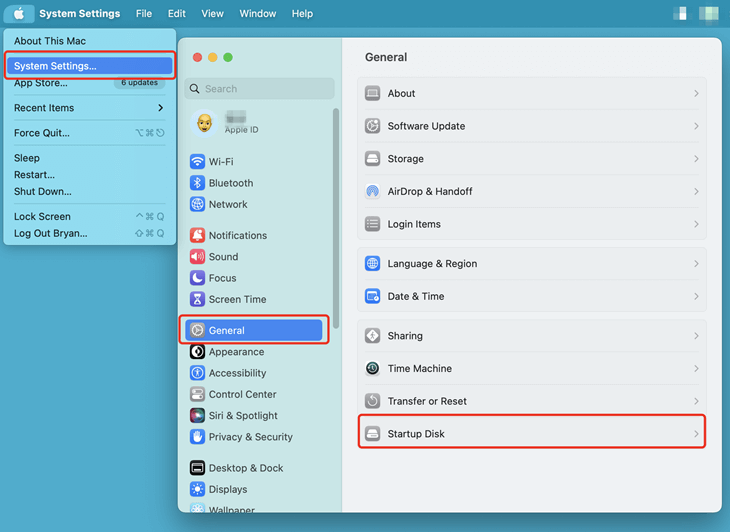Expand the Startup Disk chevron
This screenshot has height=532, width=730.
point(696,434)
